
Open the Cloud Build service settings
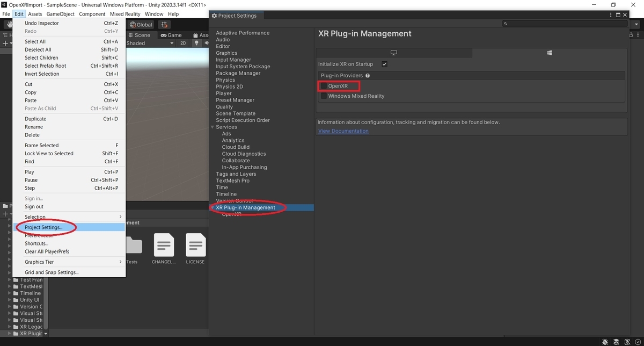coord(236,147)
